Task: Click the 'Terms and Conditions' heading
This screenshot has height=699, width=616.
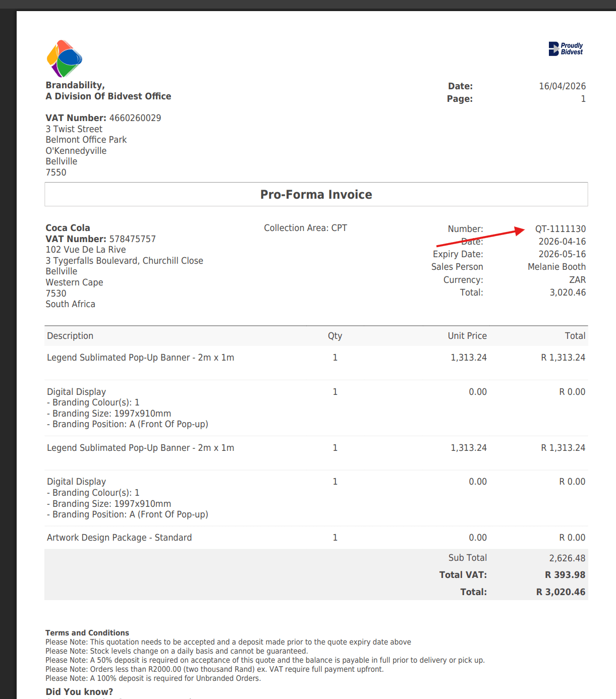Action: [x=87, y=633]
